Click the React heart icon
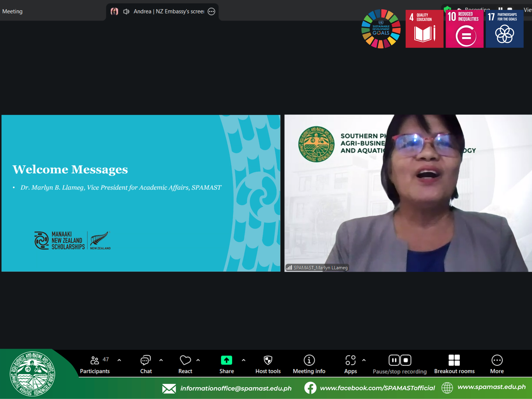532x399 pixels. click(185, 360)
